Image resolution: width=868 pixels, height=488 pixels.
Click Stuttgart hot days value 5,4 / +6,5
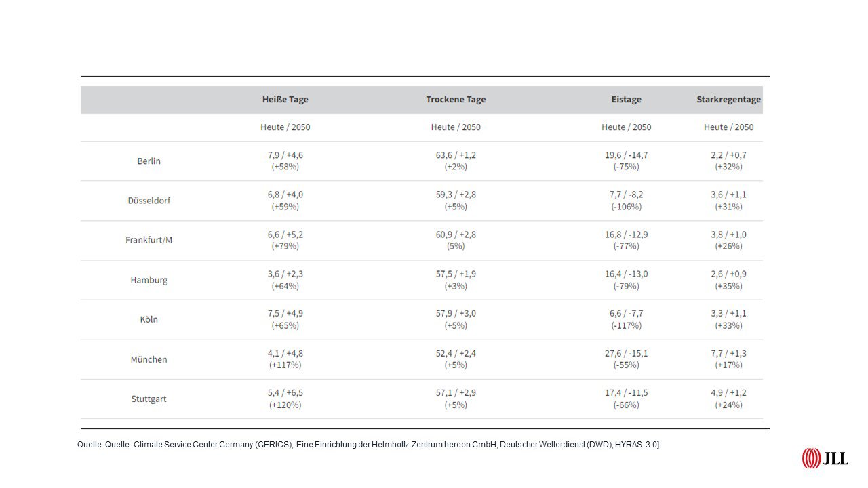285,392
